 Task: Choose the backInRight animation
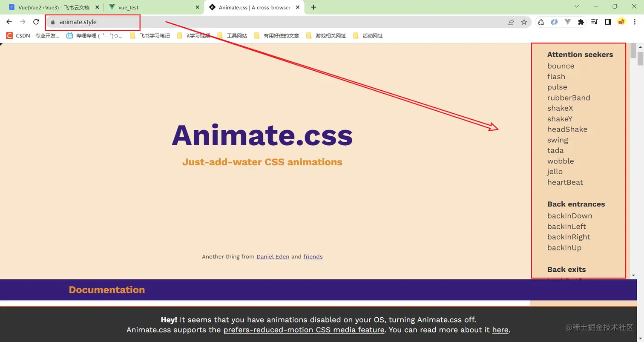tap(569, 237)
